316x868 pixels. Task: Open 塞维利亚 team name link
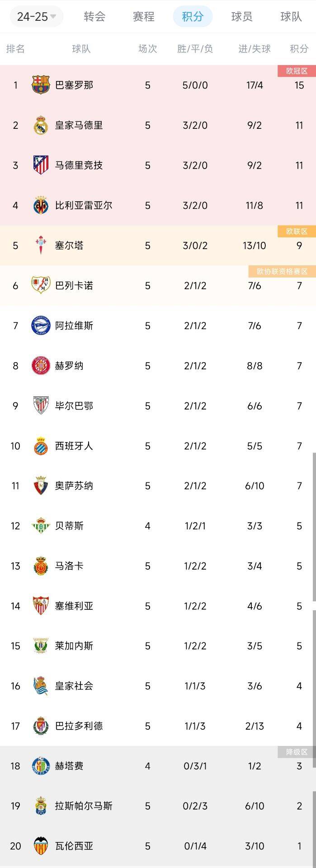pos(74,606)
